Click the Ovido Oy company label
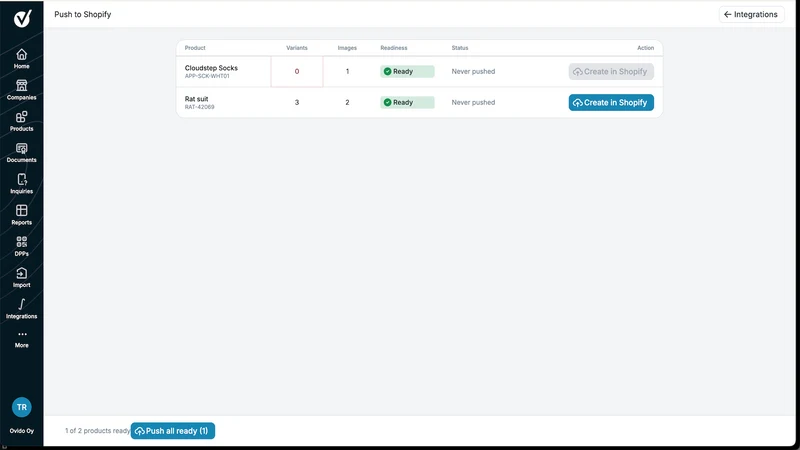Screen dimensions: 800x450 [21, 431]
